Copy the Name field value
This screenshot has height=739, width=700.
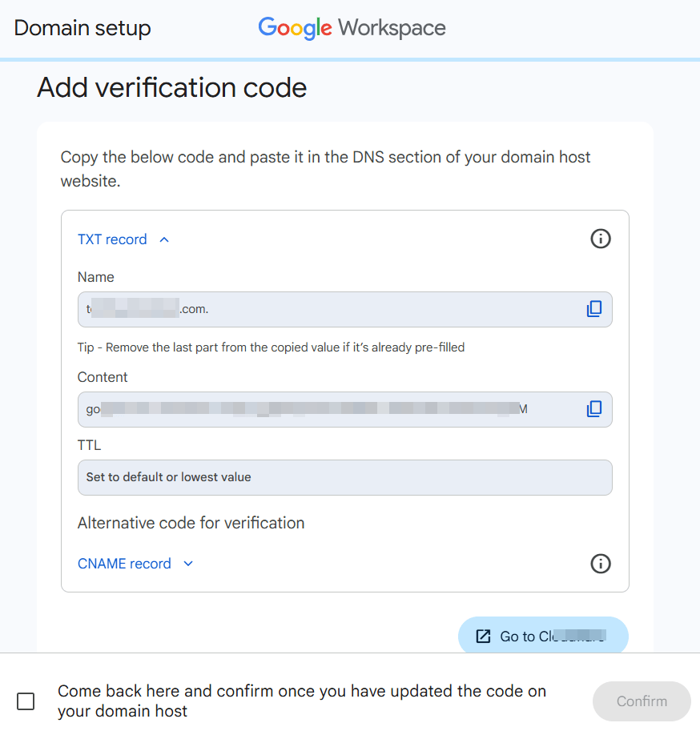594,309
